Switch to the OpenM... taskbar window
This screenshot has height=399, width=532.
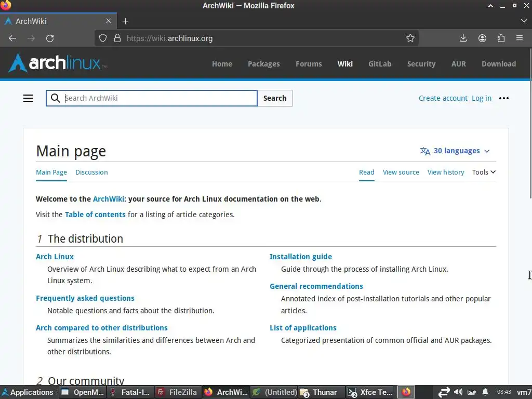pyautogui.click(x=83, y=392)
